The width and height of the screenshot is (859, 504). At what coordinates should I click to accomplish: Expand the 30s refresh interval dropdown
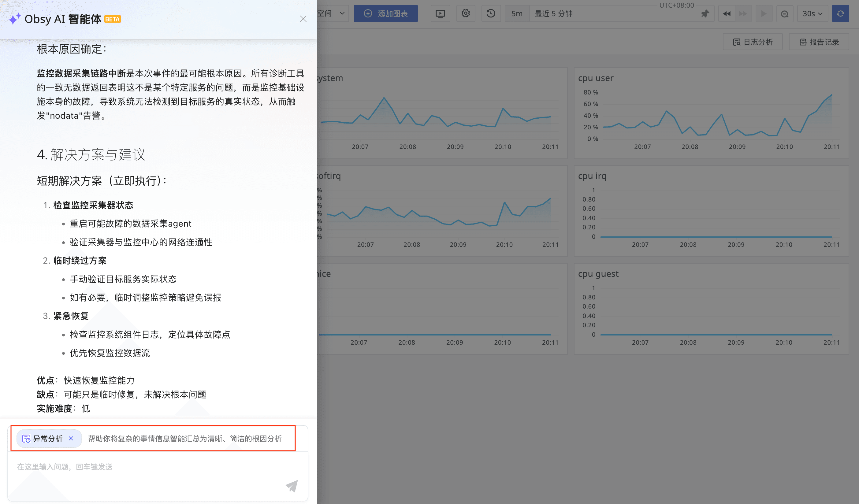tap(812, 14)
